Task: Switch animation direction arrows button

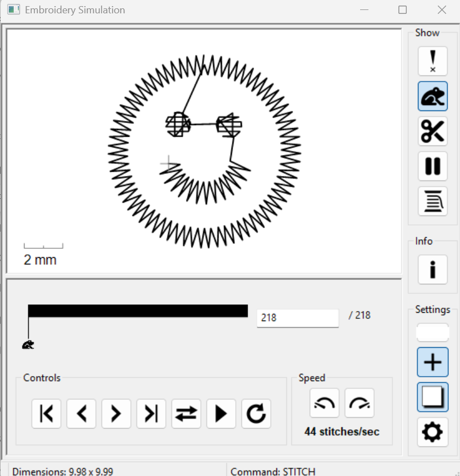Action: [x=186, y=413]
